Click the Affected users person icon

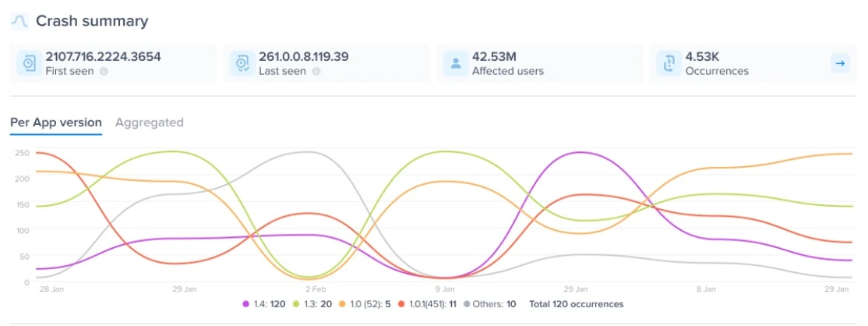coord(456,63)
